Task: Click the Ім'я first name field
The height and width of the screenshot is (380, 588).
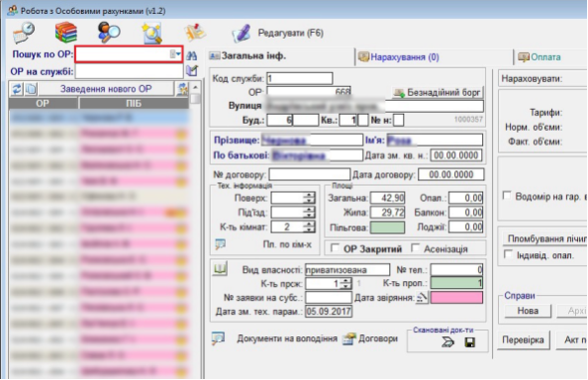Action: tap(435, 141)
